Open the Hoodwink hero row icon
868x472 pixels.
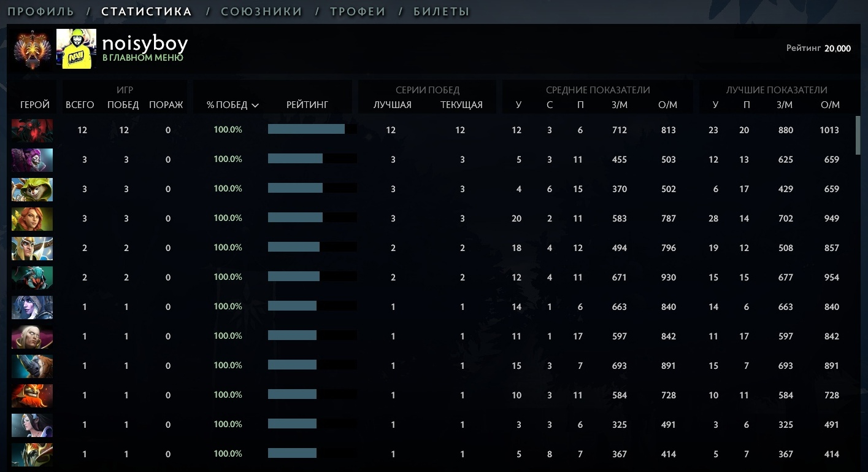click(x=32, y=189)
